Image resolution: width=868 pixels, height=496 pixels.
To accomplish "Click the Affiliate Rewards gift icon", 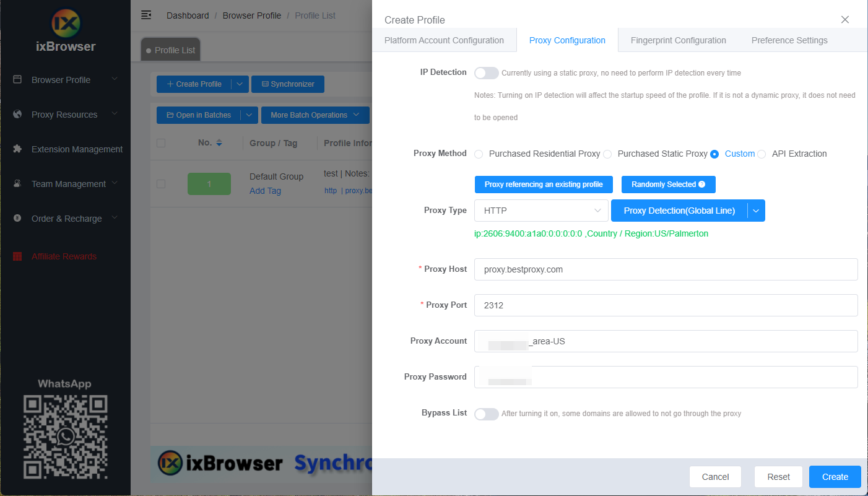I will pos(17,256).
